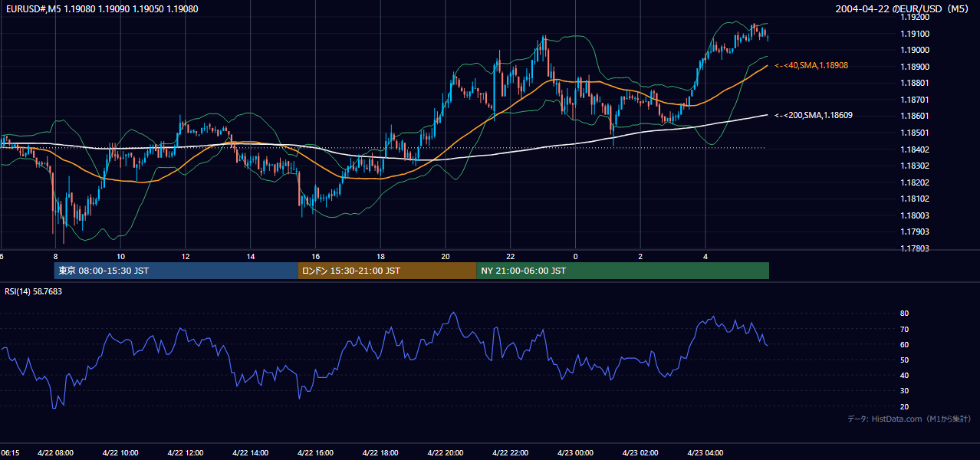980x460 pixels.
Task: Click price axis label 1.18402
Action: pyautogui.click(x=915, y=149)
